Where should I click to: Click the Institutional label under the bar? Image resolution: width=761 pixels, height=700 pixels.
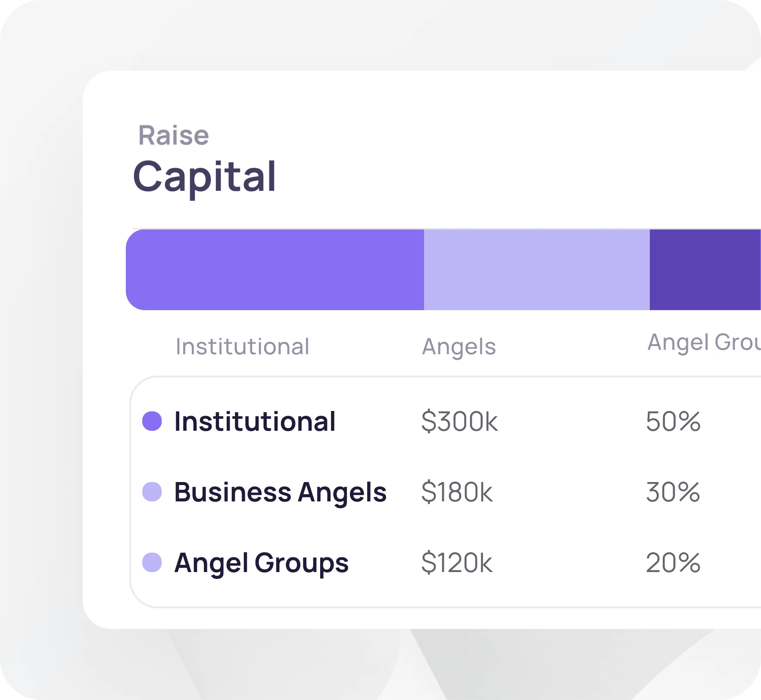[x=242, y=346]
